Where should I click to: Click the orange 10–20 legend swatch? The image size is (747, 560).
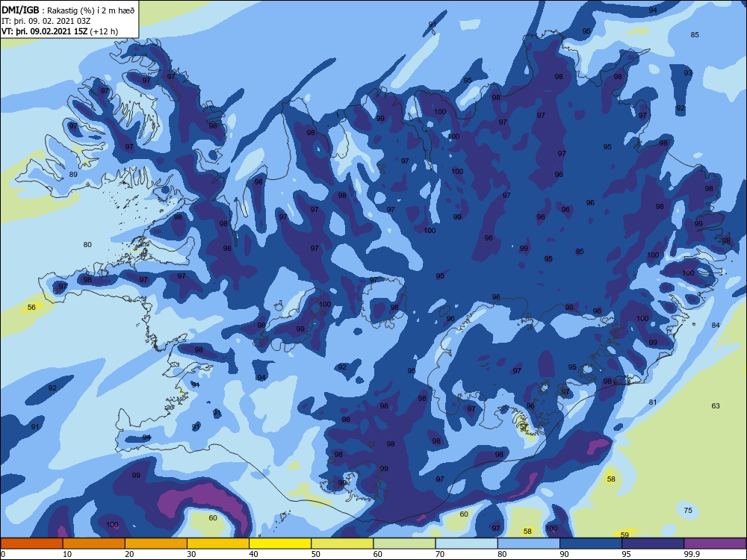tap(94, 544)
